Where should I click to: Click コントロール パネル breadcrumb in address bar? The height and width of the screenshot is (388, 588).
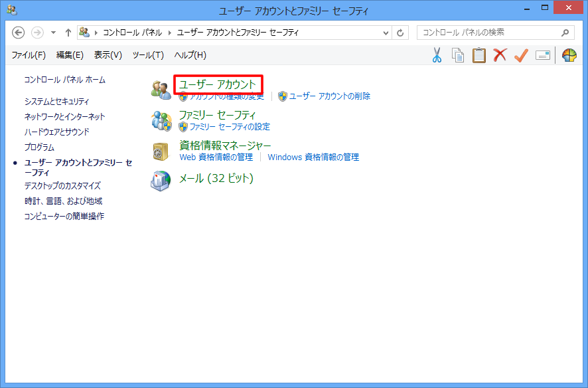(x=133, y=33)
